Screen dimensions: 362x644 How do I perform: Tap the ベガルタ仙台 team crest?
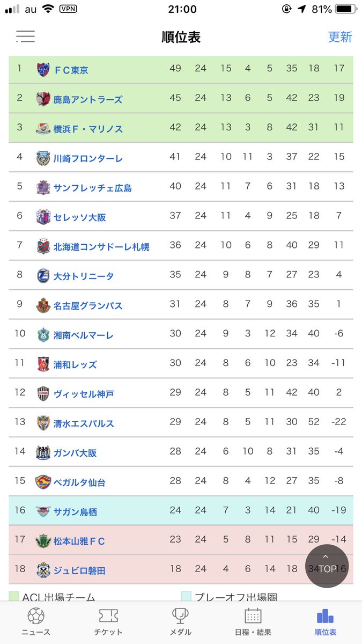tap(43, 482)
